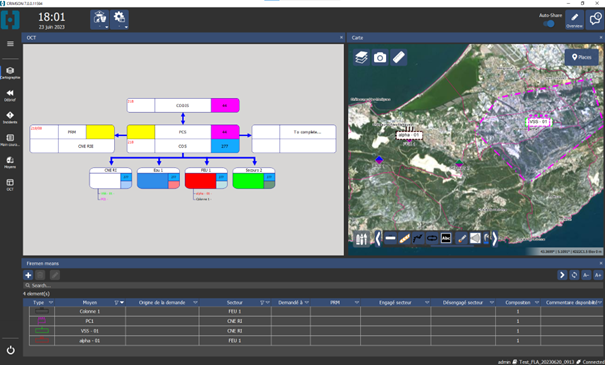The width and height of the screenshot is (605, 365).
Task: Open the Incidents sidebar icon
Action: coord(10,117)
